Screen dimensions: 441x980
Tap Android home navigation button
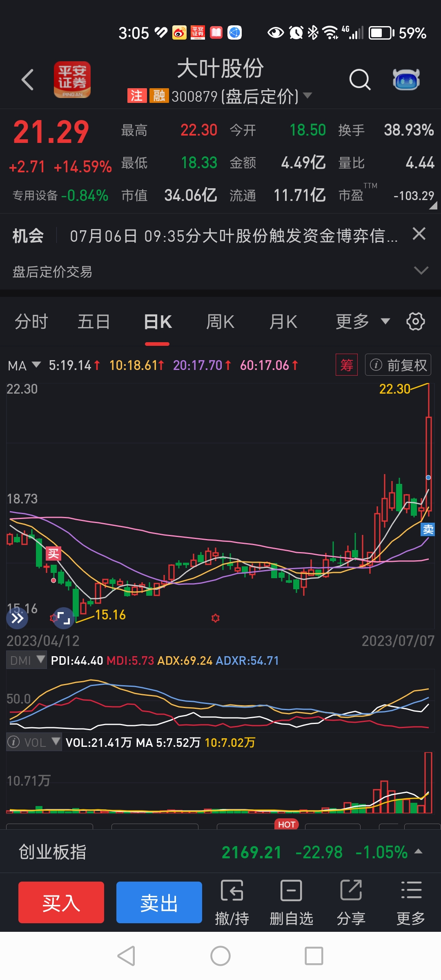pyautogui.click(x=220, y=956)
